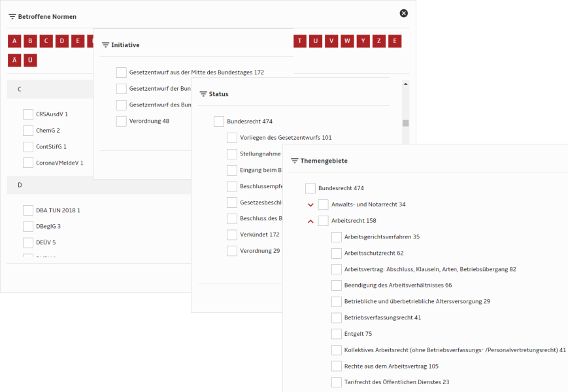
Task: Click the Initiative filter icon
Action: [106, 45]
